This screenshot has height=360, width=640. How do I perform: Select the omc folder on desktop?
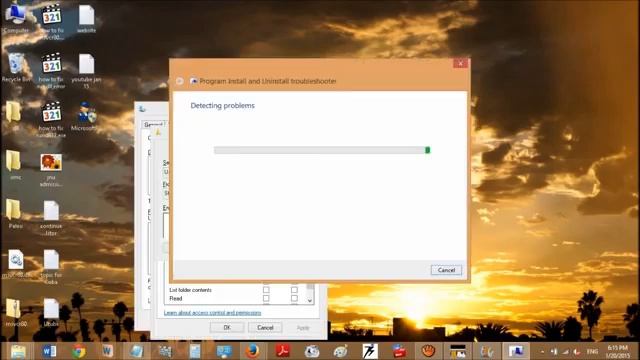(x=15, y=165)
